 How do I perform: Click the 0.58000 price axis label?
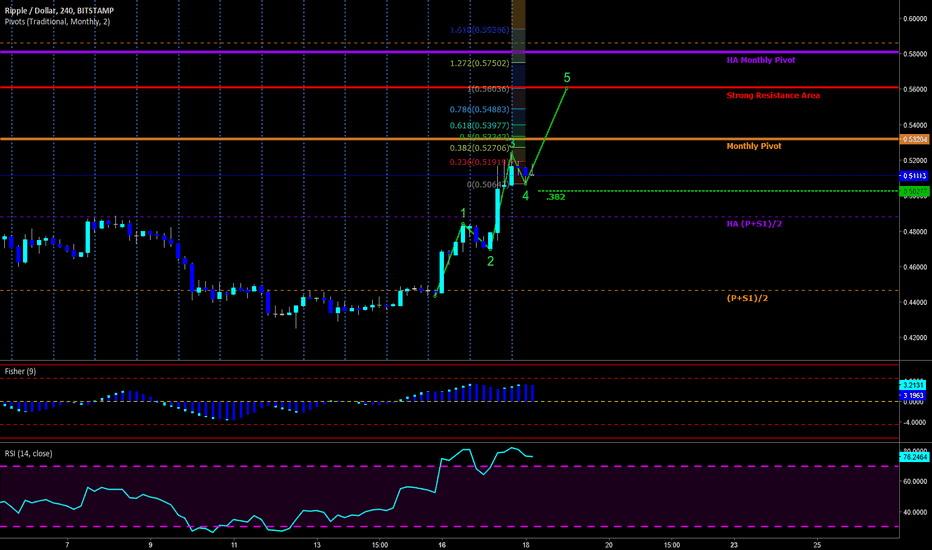point(915,54)
